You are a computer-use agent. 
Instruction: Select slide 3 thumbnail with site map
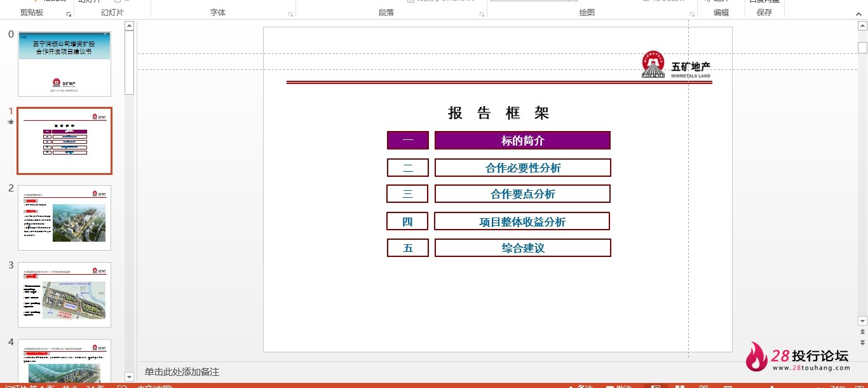64,294
